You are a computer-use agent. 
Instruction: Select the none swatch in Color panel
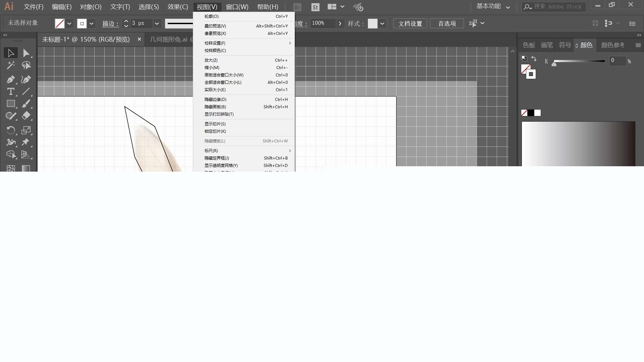524,113
